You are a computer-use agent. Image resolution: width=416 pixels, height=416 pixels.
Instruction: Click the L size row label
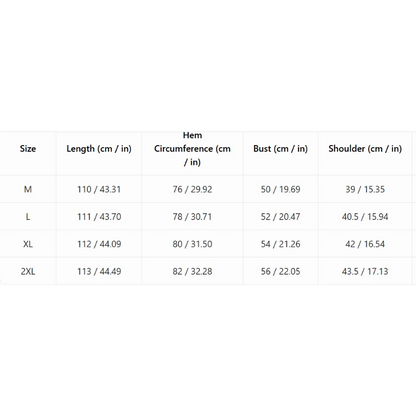pyautogui.click(x=28, y=217)
